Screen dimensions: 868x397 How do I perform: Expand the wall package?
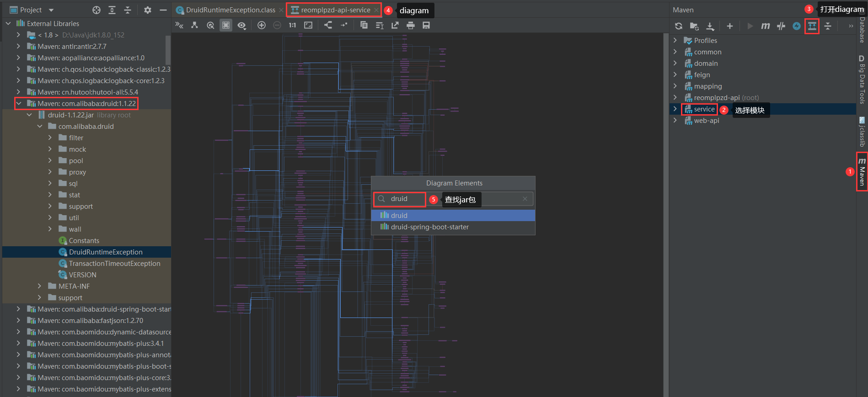(x=50, y=229)
